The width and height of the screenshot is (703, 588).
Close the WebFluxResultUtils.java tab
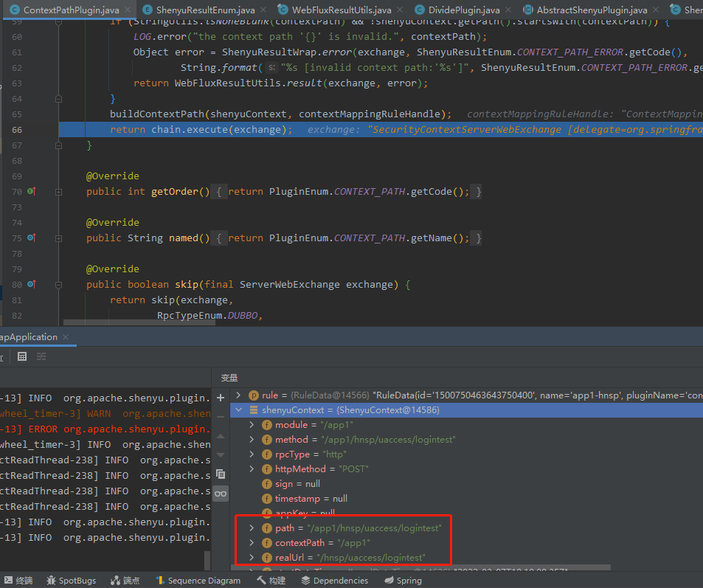(400, 10)
